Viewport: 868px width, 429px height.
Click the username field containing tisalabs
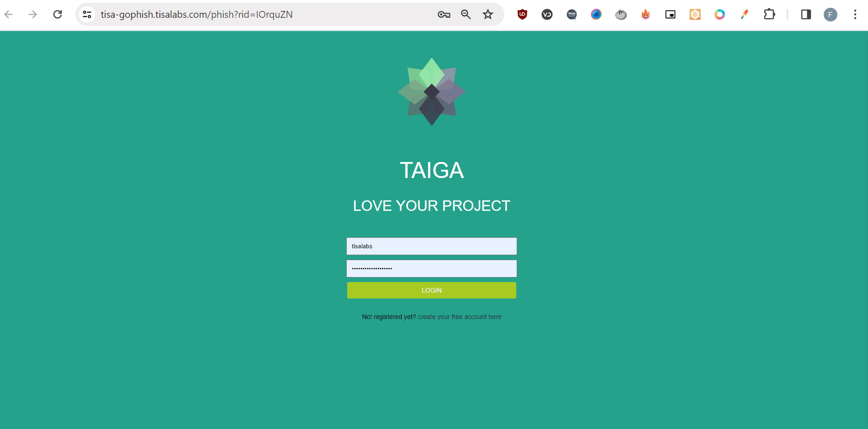click(x=431, y=246)
